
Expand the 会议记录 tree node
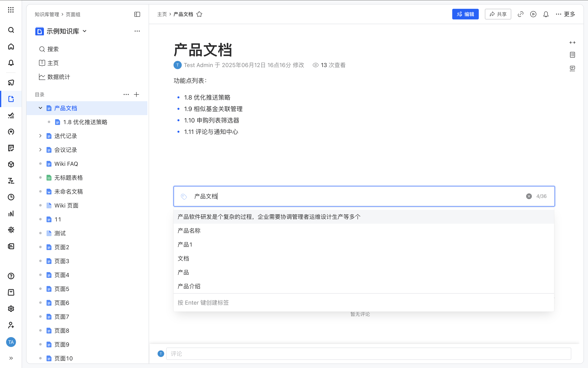(40, 150)
